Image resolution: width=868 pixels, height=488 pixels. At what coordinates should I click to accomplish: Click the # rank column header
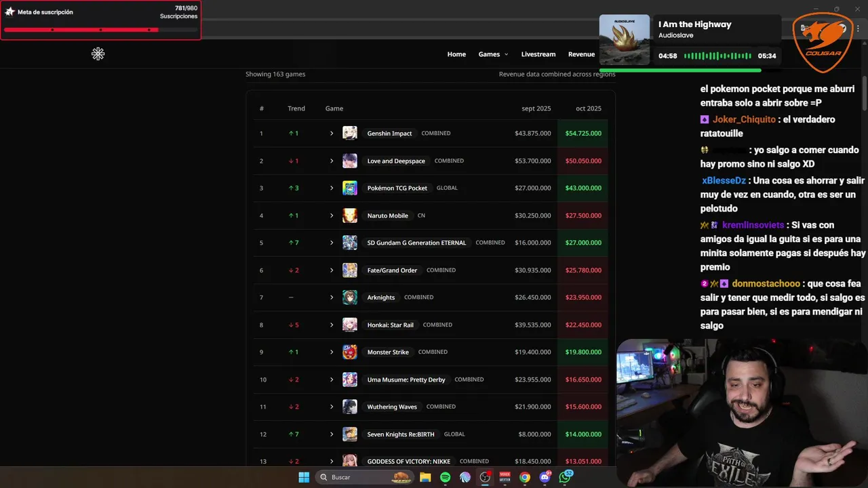(262, 108)
